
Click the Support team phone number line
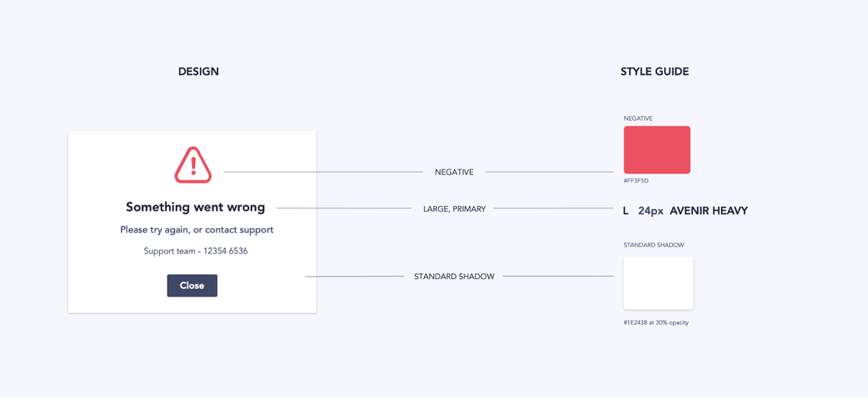[196, 251]
